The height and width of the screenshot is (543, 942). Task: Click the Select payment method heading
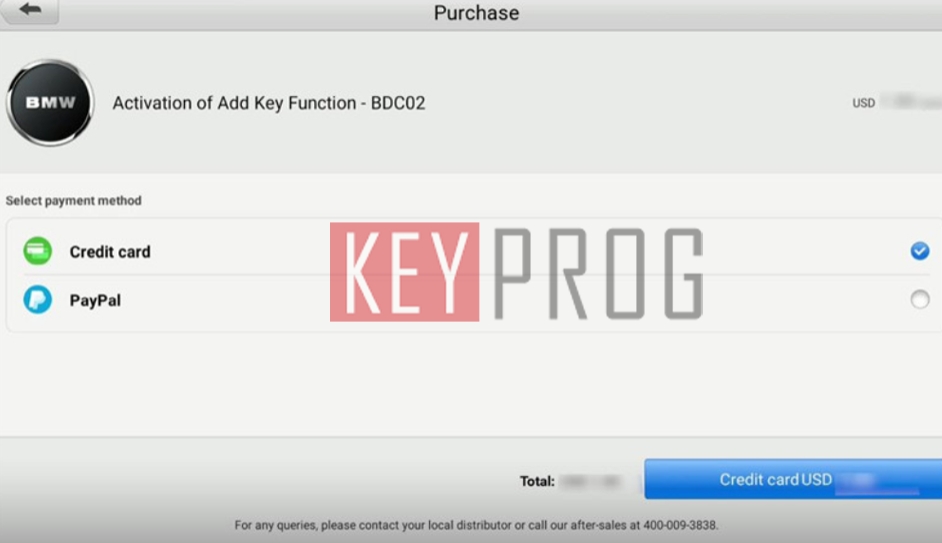pos(74,201)
